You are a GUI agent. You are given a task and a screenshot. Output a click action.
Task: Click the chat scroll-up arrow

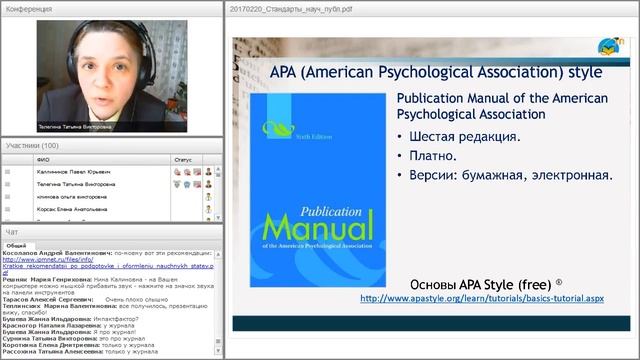[x=218, y=254]
